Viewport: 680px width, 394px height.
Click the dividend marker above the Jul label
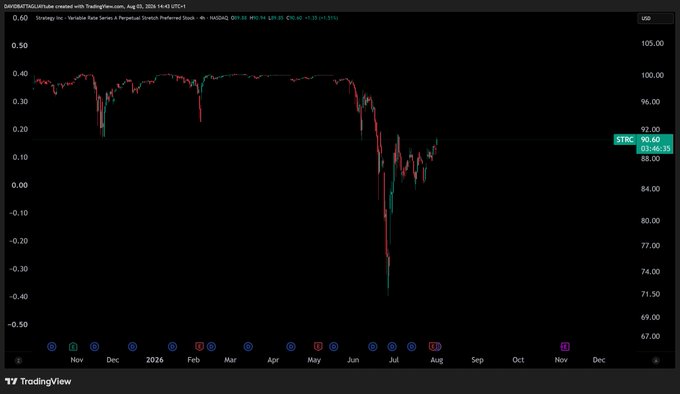coord(392,346)
